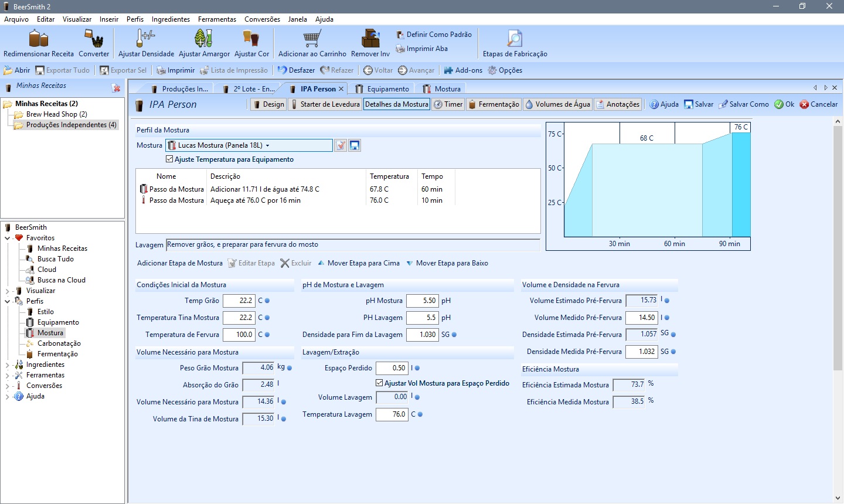Click the Imprimir printer button

[x=175, y=70]
